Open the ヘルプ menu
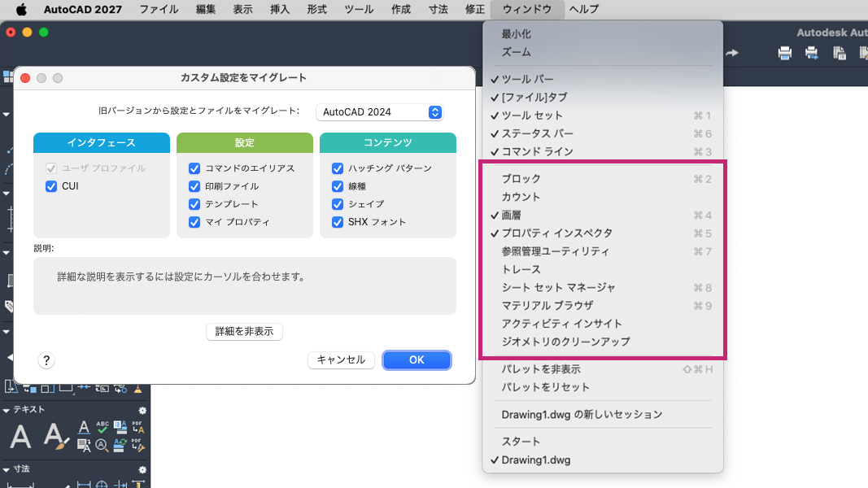Image resolution: width=868 pixels, height=488 pixels. (x=584, y=10)
